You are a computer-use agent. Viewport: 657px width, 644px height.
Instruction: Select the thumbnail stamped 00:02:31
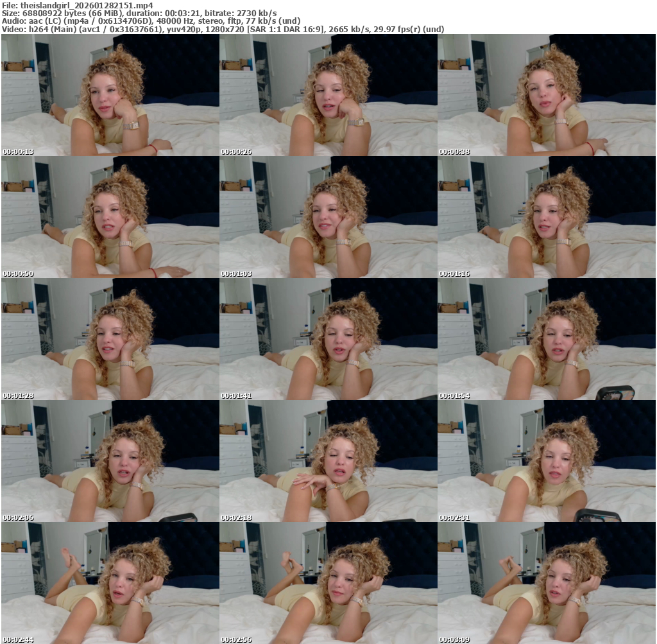point(547,461)
